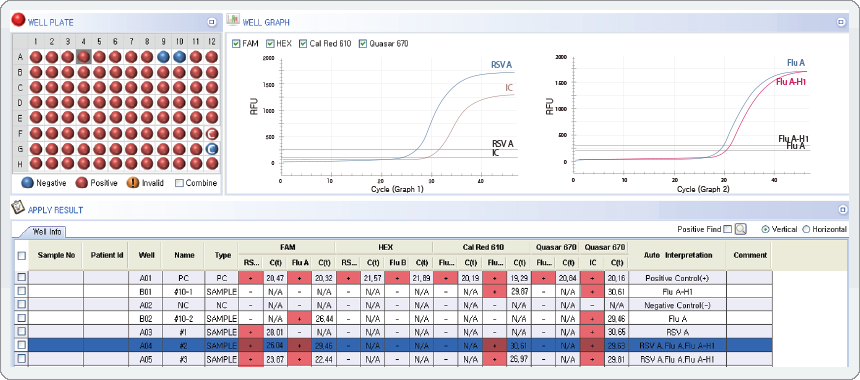Click the Comment column header

click(x=749, y=256)
